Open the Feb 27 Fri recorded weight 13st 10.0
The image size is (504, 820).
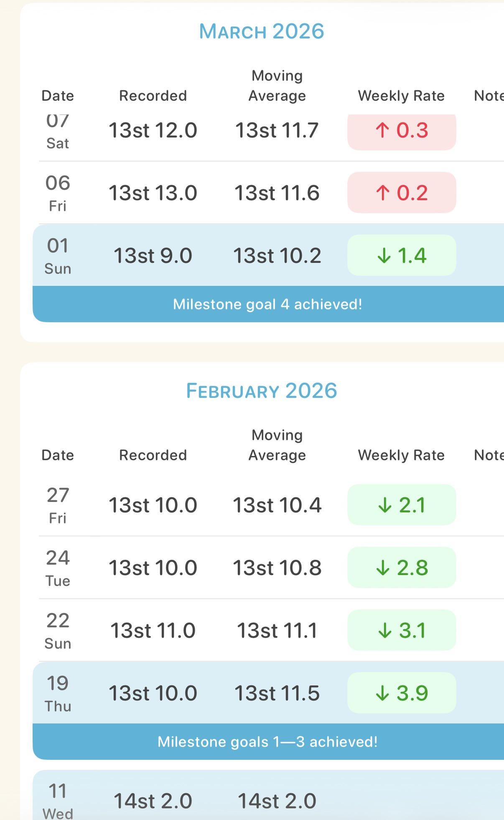[x=153, y=505]
